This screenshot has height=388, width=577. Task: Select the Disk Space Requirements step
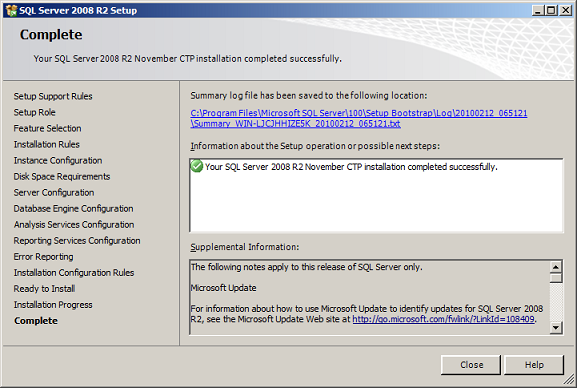coord(62,176)
